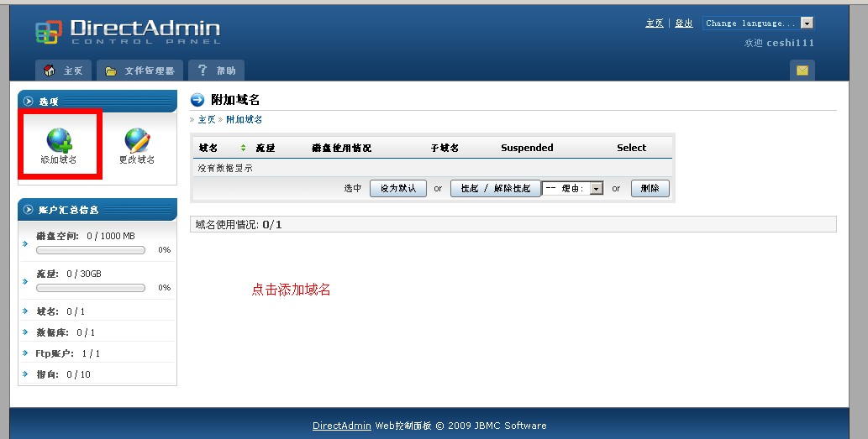Click the 磁盘空间 usage progress bar
Viewport: 868px width, 439px height.
coord(91,250)
